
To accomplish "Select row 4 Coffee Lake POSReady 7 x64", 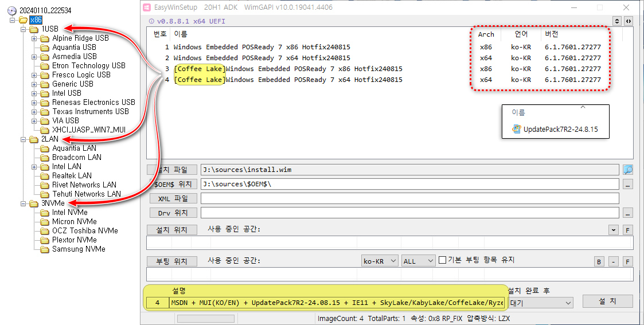I will [x=283, y=80].
